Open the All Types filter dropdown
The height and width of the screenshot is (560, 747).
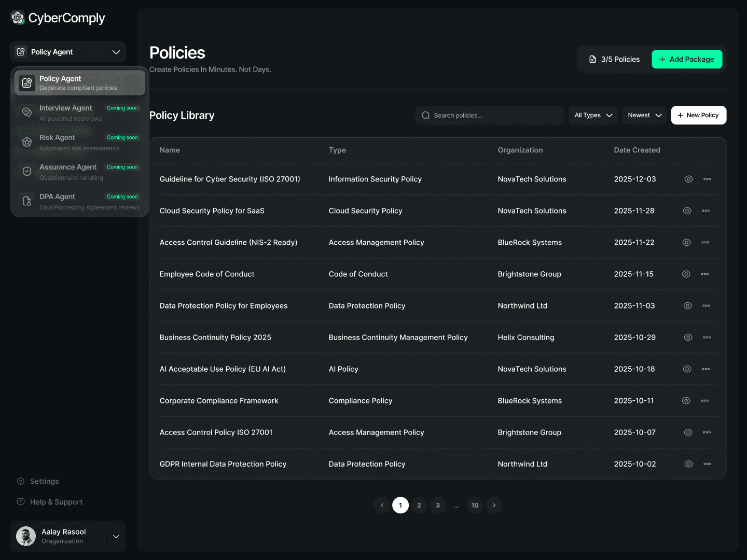click(592, 115)
